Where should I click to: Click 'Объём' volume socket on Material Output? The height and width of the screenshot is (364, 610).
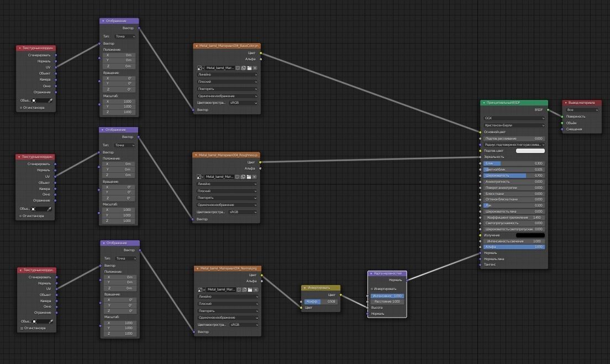tap(562, 123)
